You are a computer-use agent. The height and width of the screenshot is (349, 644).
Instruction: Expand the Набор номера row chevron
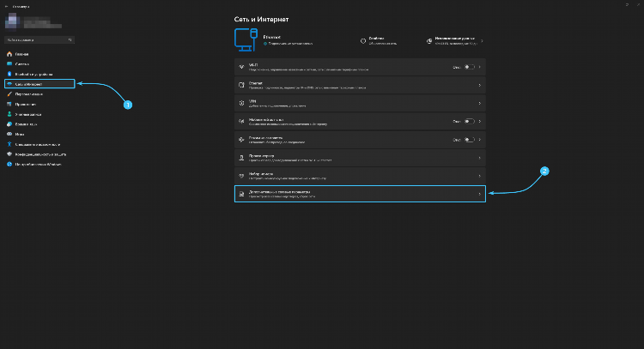click(x=480, y=176)
